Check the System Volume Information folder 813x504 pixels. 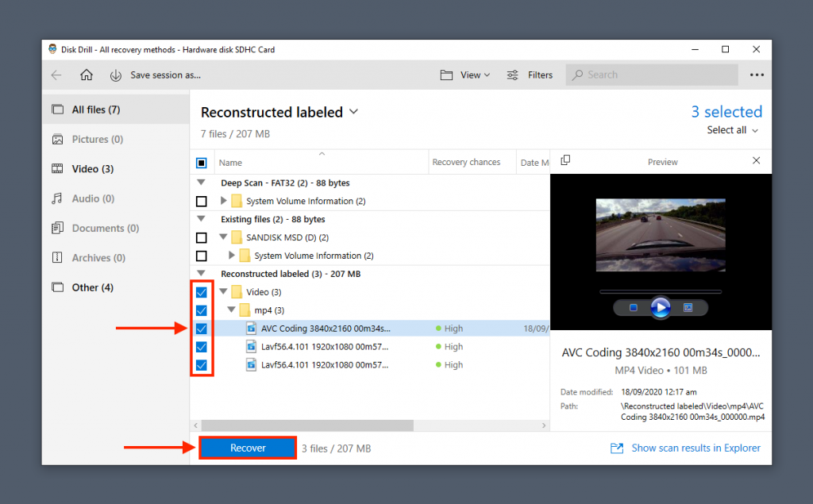pos(201,201)
